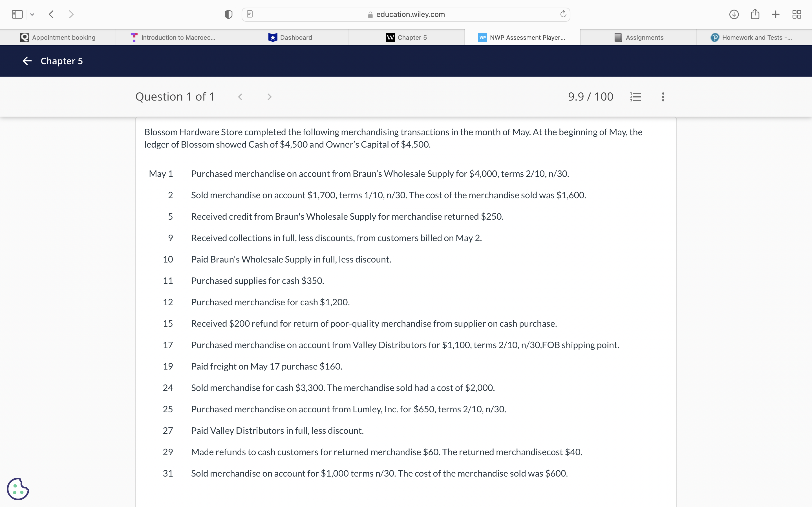
Task: Expand the sidebar dropdown chevron
Action: tap(32, 14)
